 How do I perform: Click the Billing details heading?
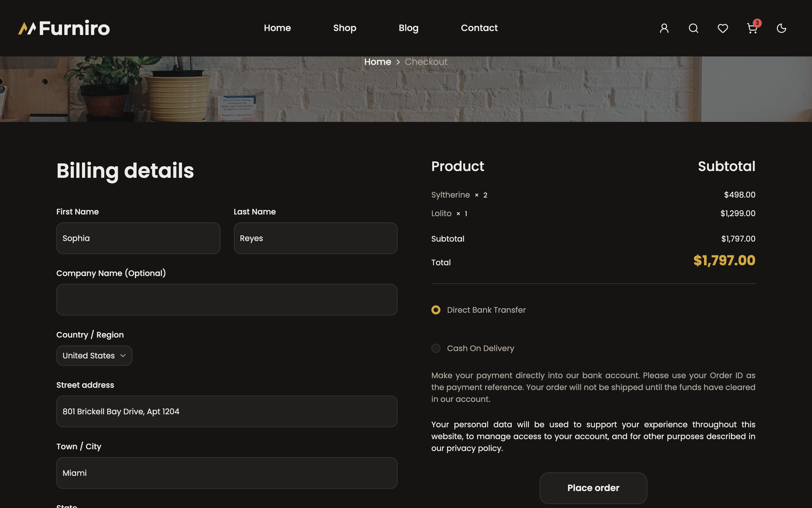coord(125,171)
